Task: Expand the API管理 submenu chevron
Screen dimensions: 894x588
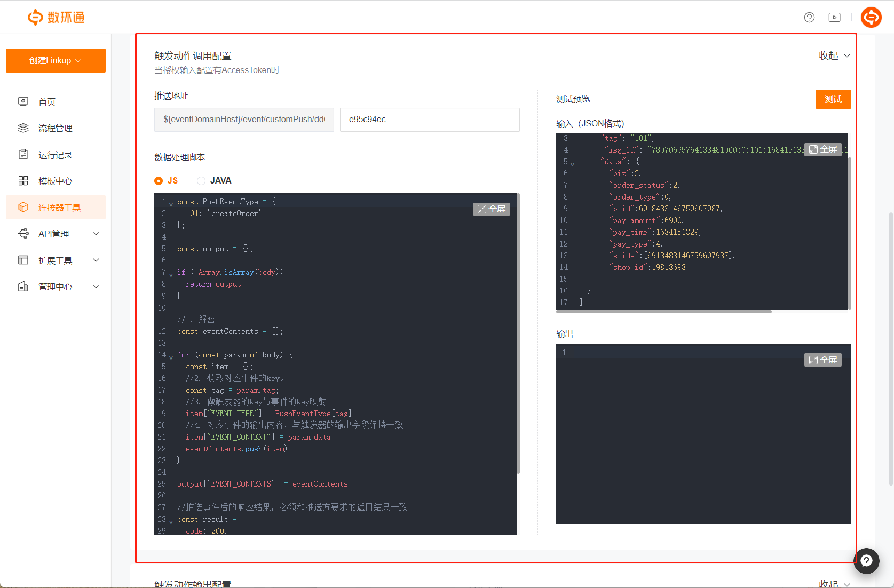Action: click(x=96, y=234)
